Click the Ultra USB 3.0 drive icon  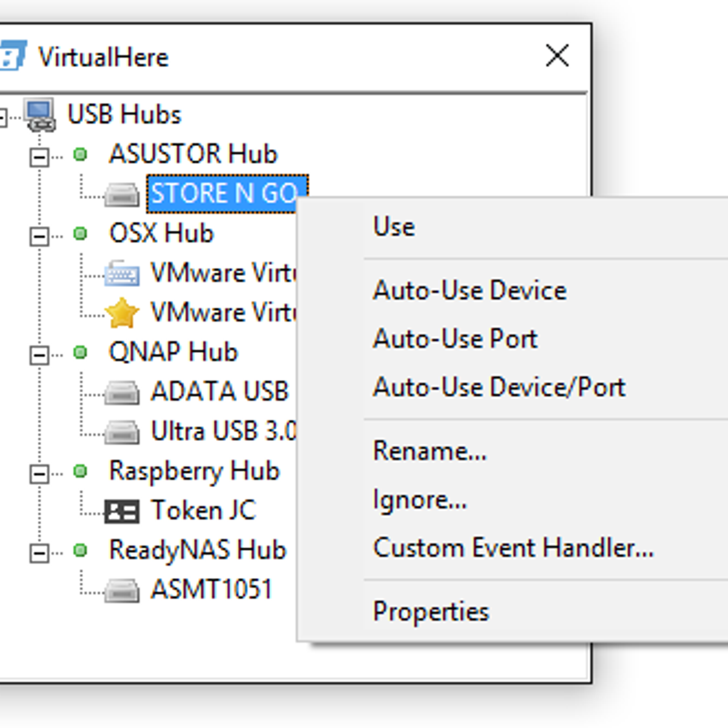click(122, 433)
